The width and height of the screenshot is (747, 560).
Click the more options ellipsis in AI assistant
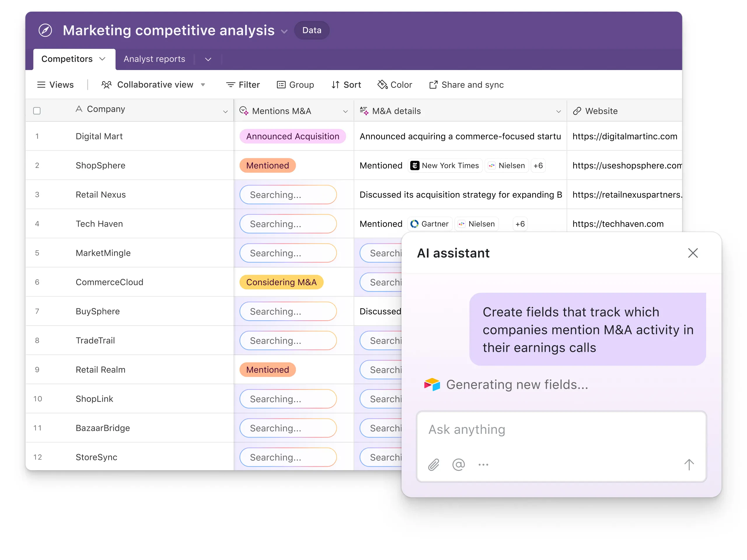483,464
